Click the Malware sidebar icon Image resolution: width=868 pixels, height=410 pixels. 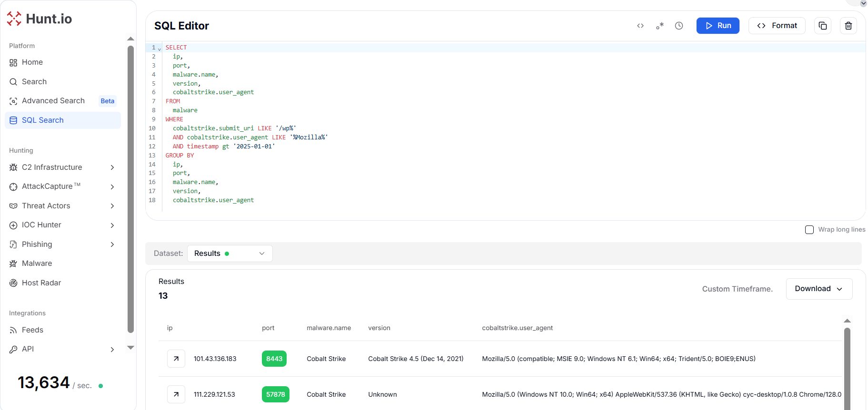pyautogui.click(x=13, y=264)
